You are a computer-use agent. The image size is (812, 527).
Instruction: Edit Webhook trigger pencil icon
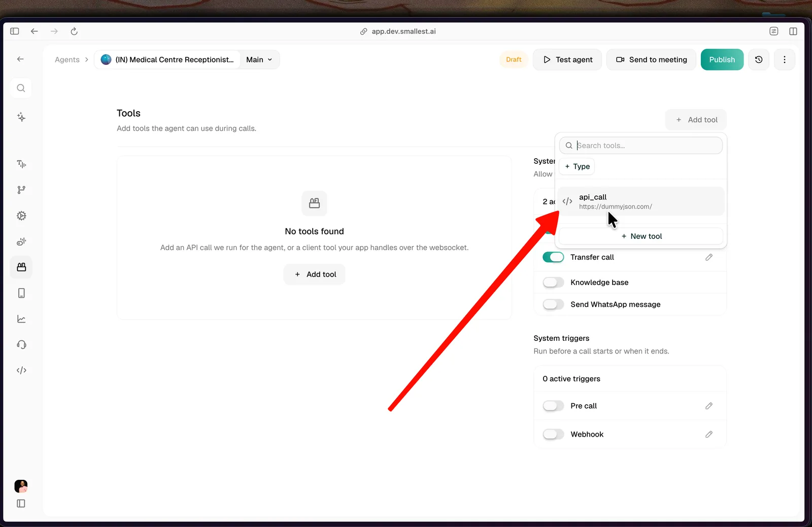709,434
